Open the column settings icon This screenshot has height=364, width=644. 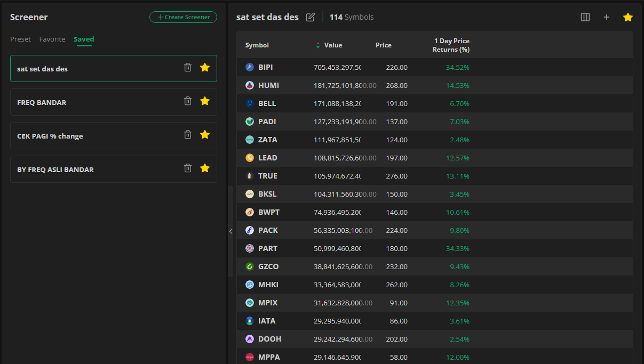tap(585, 17)
